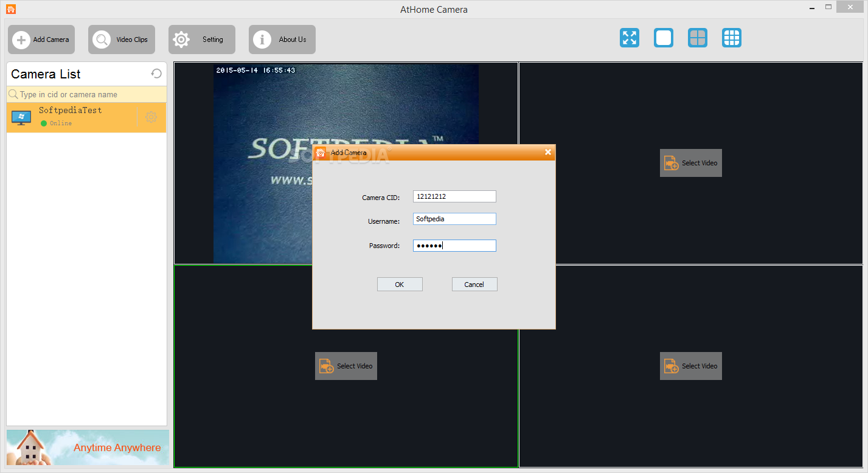Click the Add Camera dialog title icon
Screen dimensions: 868x473
pyautogui.click(x=321, y=153)
